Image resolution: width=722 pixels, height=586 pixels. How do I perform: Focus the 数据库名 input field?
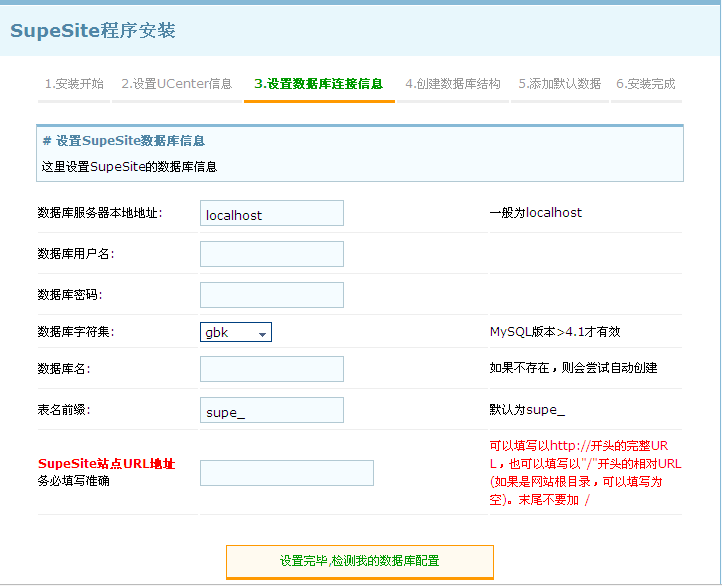pyautogui.click(x=272, y=369)
